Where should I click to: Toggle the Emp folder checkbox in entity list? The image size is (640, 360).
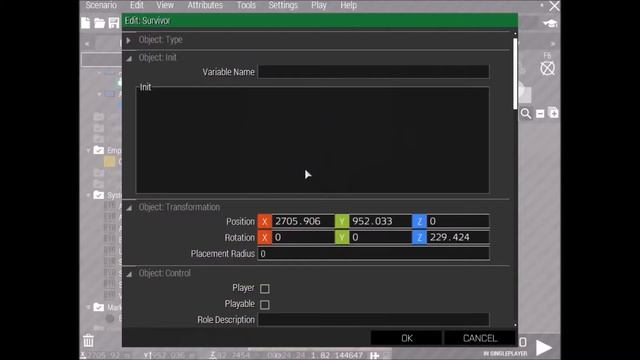99,150
